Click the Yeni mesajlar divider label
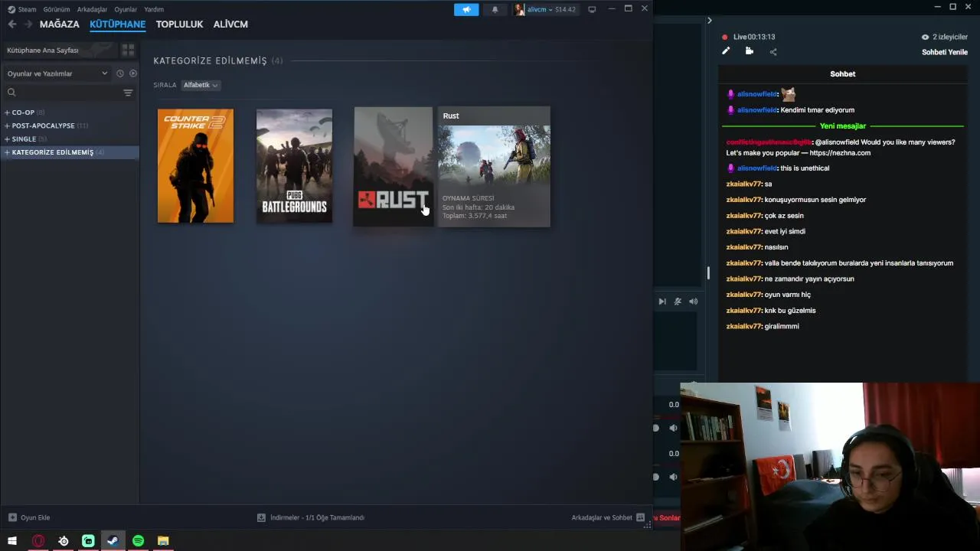Screen dimensions: 980x551 point(843,126)
